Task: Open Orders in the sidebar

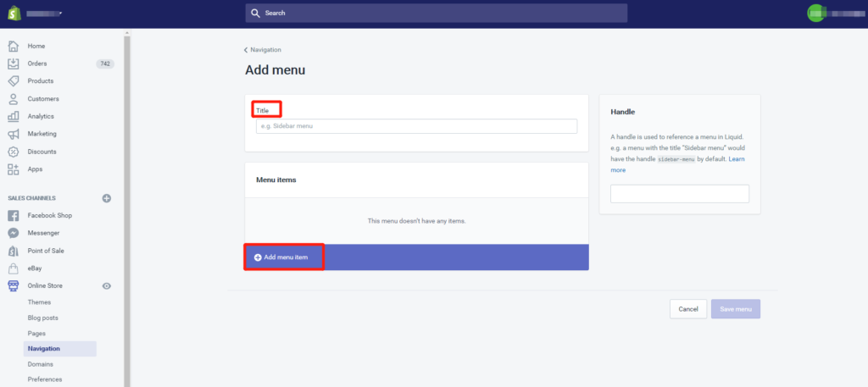Action: pyautogui.click(x=37, y=64)
